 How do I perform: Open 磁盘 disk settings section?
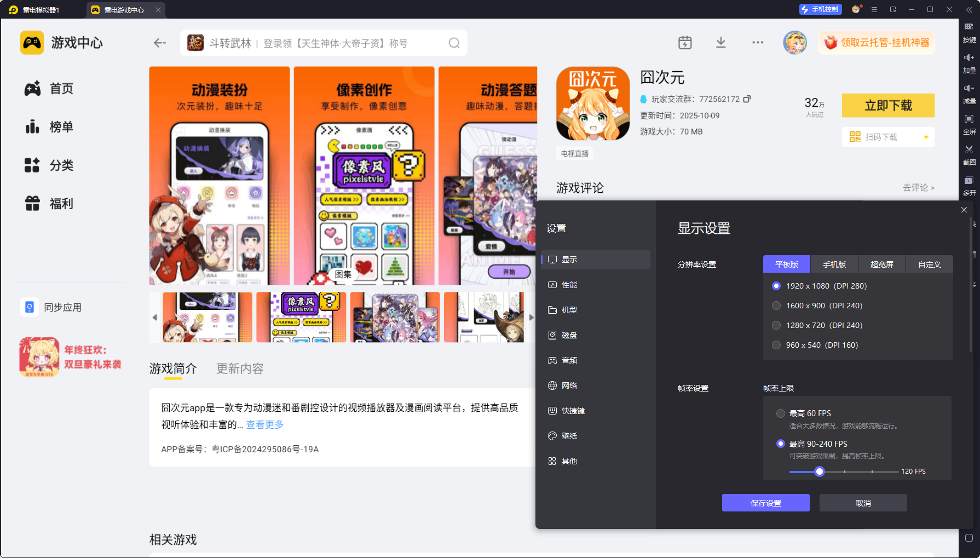[x=596, y=335]
